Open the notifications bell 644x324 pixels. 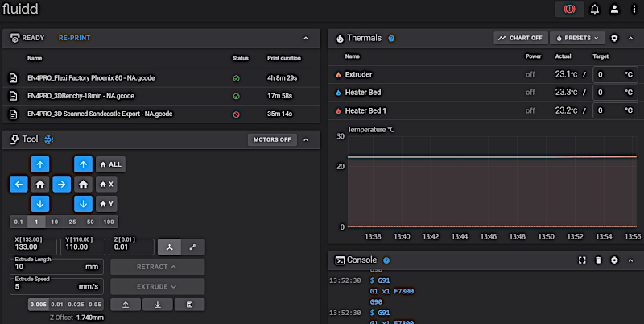click(594, 9)
